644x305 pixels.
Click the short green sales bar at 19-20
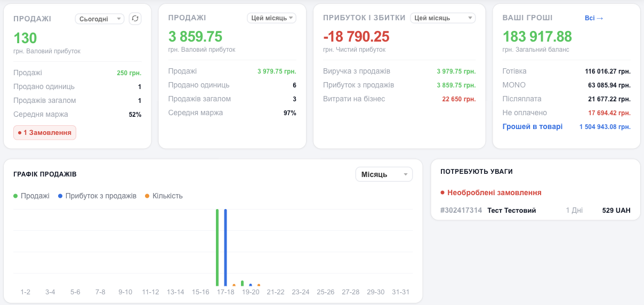point(243,283)
